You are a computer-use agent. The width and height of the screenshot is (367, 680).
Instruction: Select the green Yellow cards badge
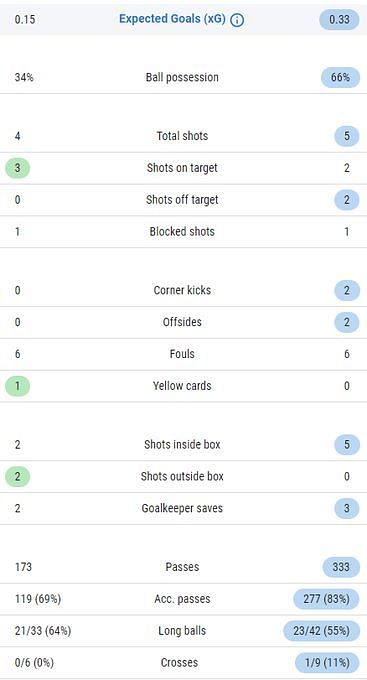point(17,386)
